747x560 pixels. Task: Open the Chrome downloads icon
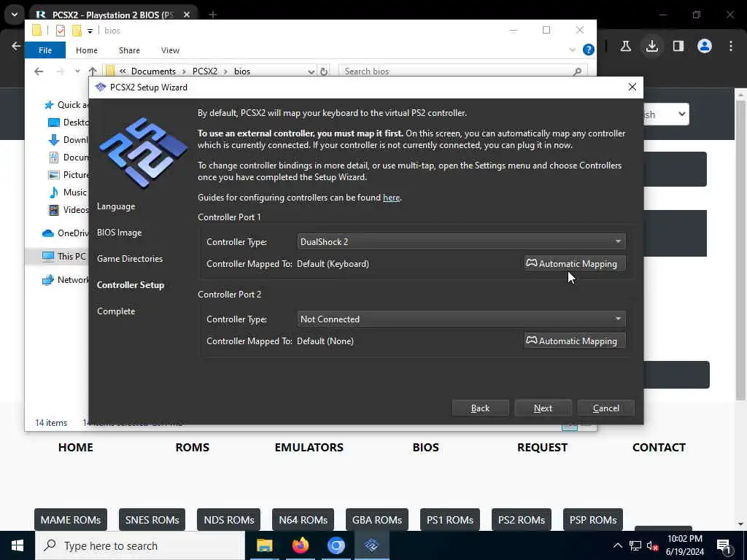[652, 46]
